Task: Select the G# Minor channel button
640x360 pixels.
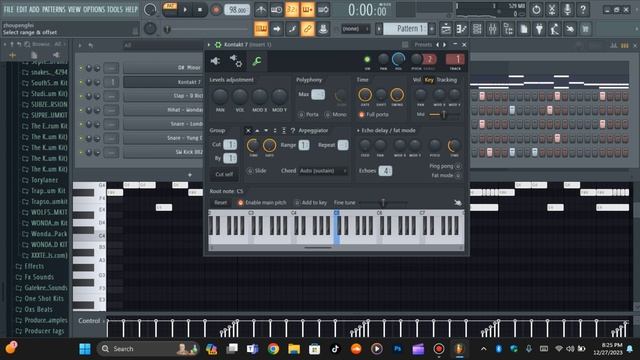Action: pyautogui.click(x=162, y=68)
